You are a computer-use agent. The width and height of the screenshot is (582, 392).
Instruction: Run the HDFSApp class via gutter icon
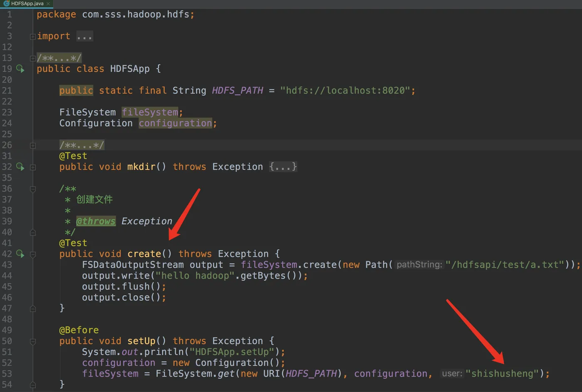coord(20,69)
